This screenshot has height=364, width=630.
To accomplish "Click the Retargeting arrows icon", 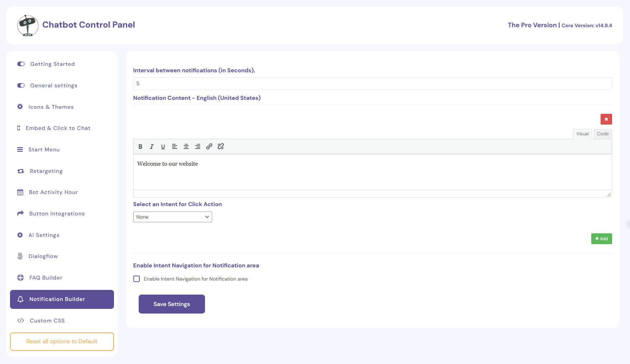I will click(21, 171).
